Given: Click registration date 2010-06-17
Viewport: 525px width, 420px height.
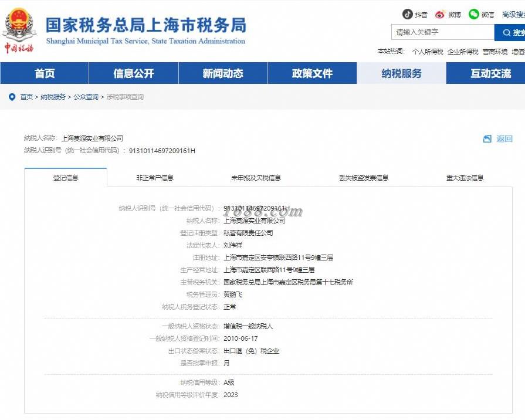Looking at the screenshot, I should (241, 338).
